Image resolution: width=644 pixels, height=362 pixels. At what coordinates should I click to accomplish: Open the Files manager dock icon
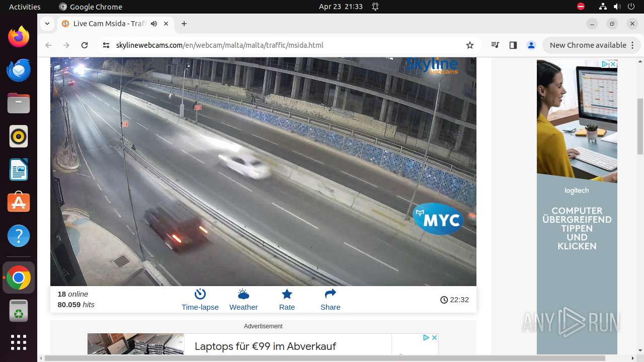click(x=19, y=103)
